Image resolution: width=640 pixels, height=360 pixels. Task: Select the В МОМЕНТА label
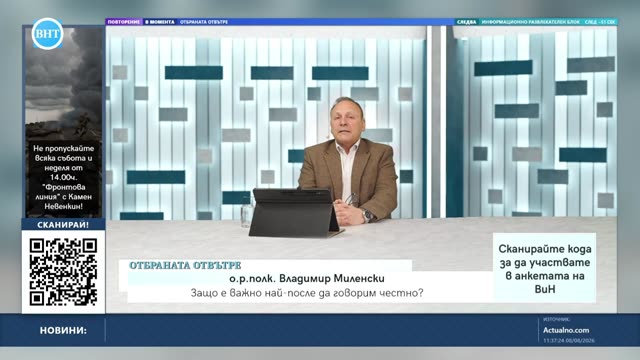coord(160,22)
